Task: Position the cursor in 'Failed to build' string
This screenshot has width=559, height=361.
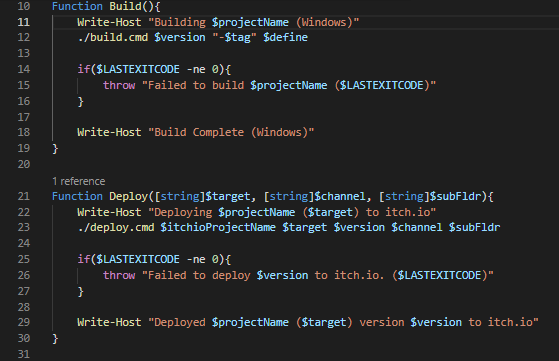Action: pyautogui.click(x=196, y=85)
